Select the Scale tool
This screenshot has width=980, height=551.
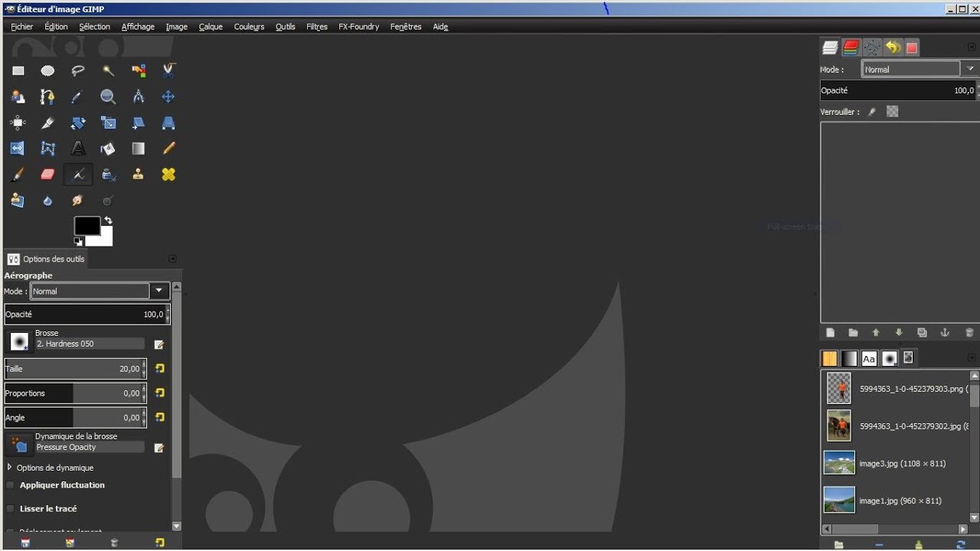[x=108, y=122]
